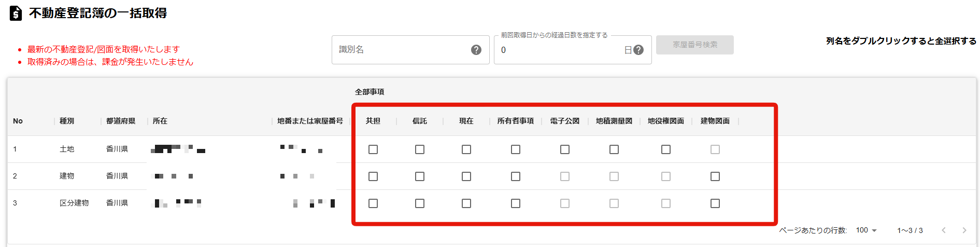Check 電子公図 box for row 1
The height and width of the screenshot is (247, 980).
click(x=565, y=149)
